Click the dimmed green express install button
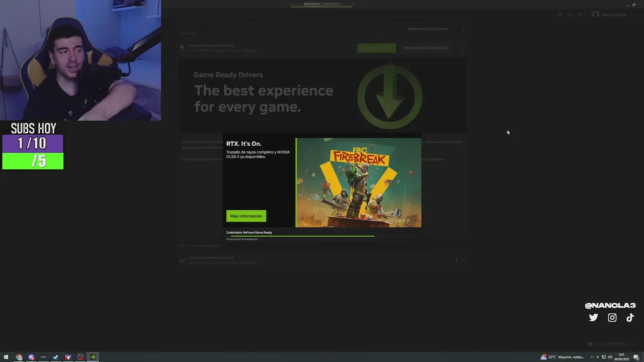The height and width of the screenshot is (362, 644). [376, 48]
